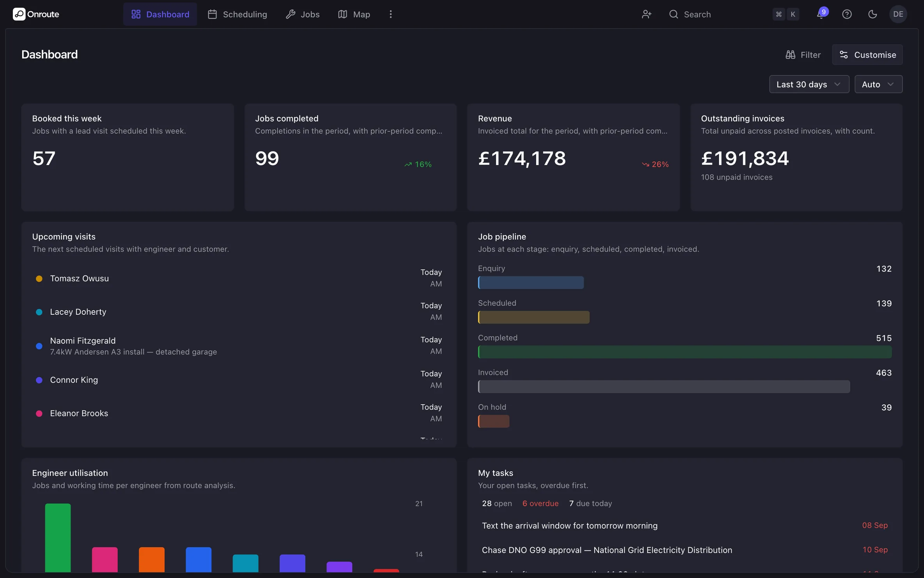Image resolution: width=924 pixels, height=578 pixels.
Task: Open the help icon
Action: [847, 14]
